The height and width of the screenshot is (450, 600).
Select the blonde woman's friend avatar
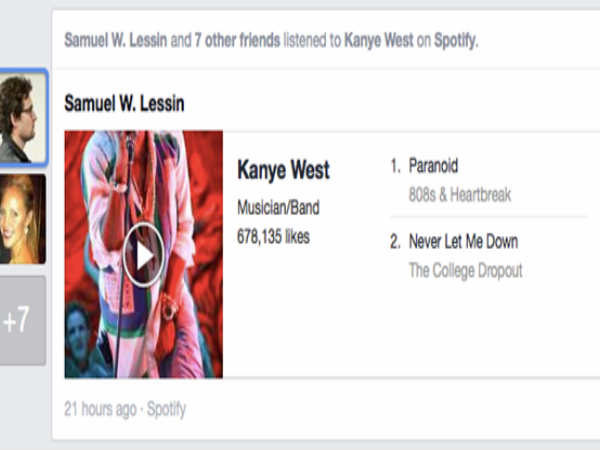coord(23,219)
